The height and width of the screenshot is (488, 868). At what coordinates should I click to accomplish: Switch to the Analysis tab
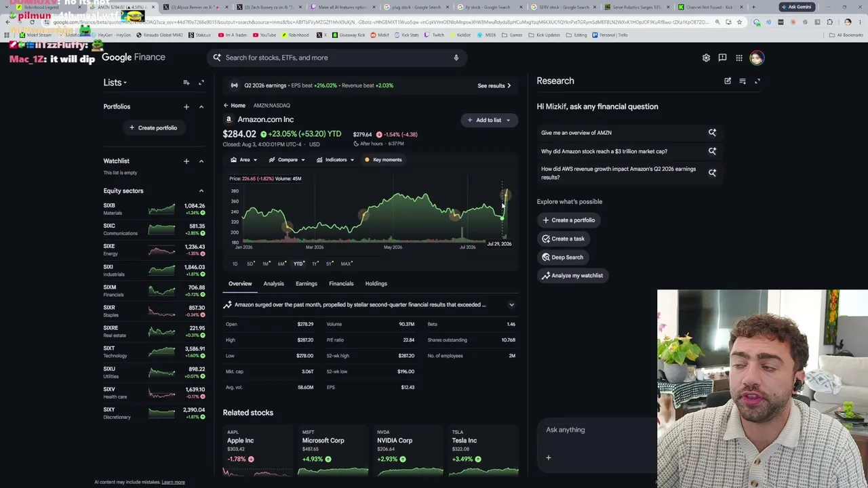coord(274,284)
